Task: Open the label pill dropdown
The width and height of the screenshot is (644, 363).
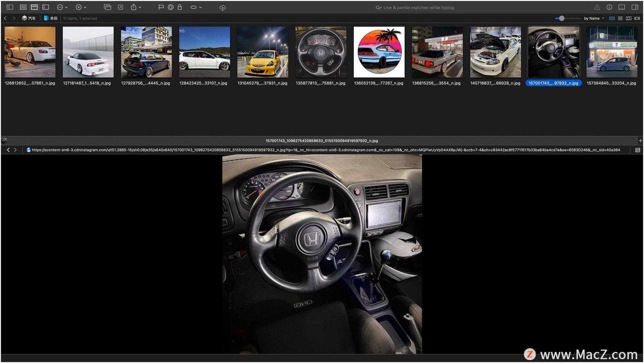Action: pos(196,7)
